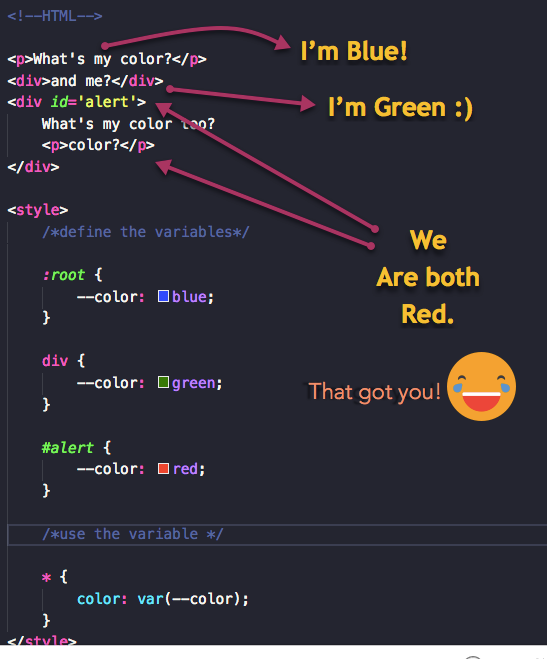Click the var(--color) value
The image size is (547, 659).
point(193,599)
